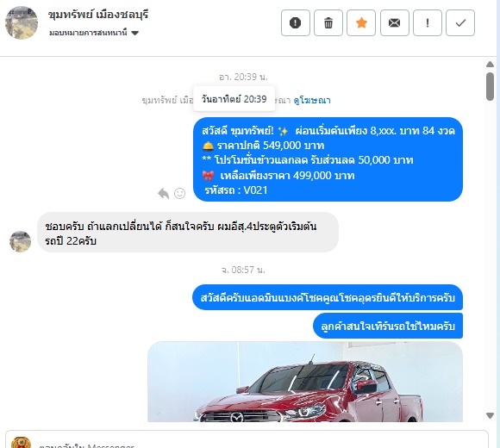Mark conversation unread with envelope icon
This screenshot has height=448, width=500.
(395, 23)
